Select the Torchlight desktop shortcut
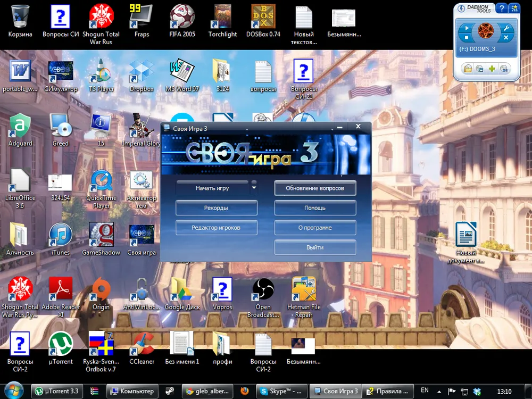Screen dimensions: 532x399 (222, 21)
